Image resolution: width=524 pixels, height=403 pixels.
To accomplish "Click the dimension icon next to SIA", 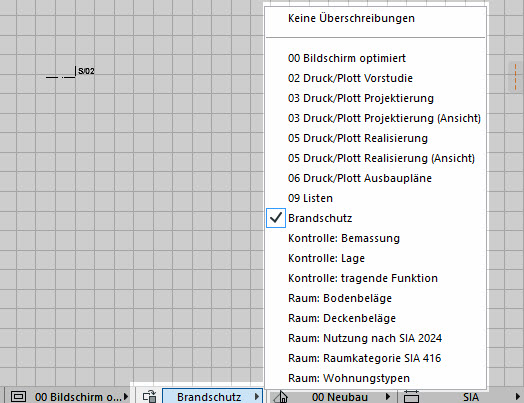I will click(411, 397).
